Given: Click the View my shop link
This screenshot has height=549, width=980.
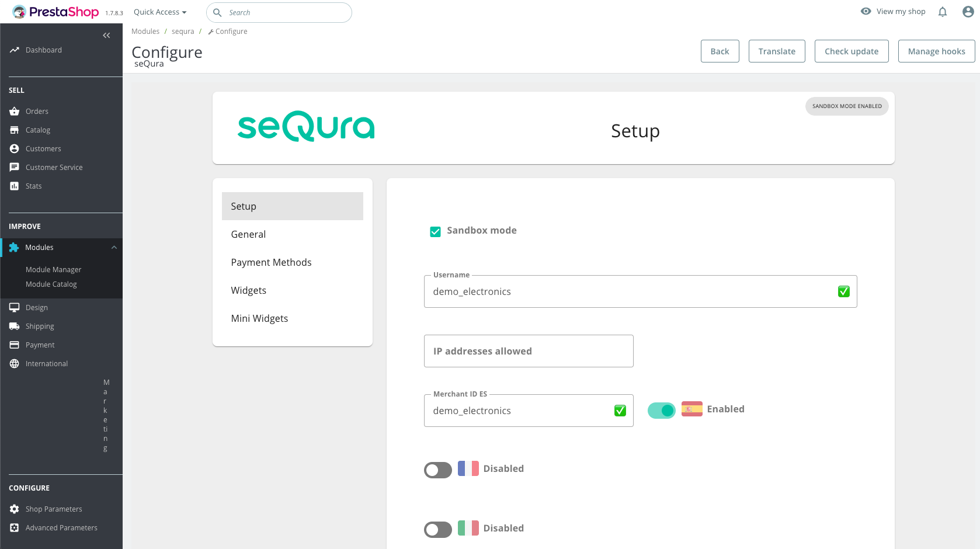Looking at the screenshot, I should point(901,11).
